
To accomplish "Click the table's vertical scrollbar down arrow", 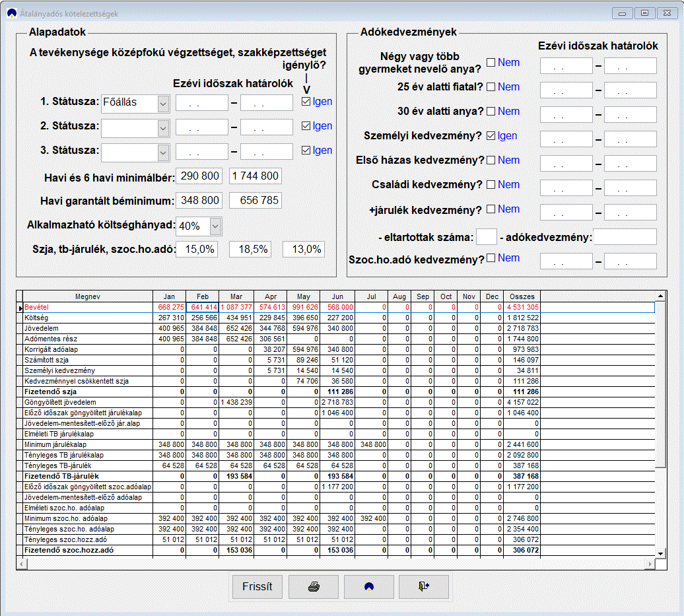I will pos(661,554).
